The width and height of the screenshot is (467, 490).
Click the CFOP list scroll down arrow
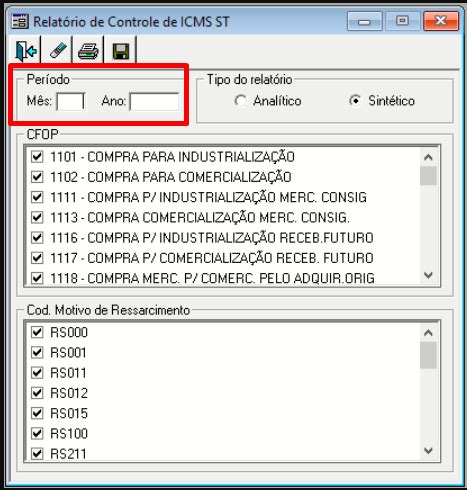click(428, 275)
